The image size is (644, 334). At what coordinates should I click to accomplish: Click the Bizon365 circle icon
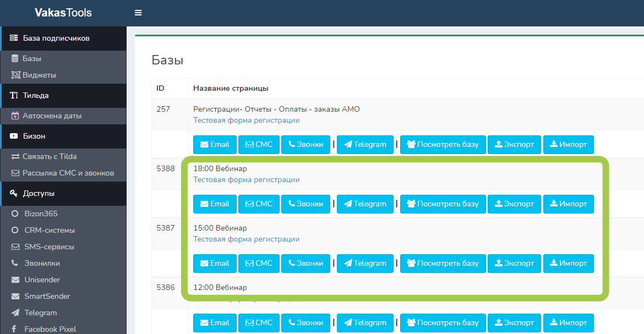(15, 214)
